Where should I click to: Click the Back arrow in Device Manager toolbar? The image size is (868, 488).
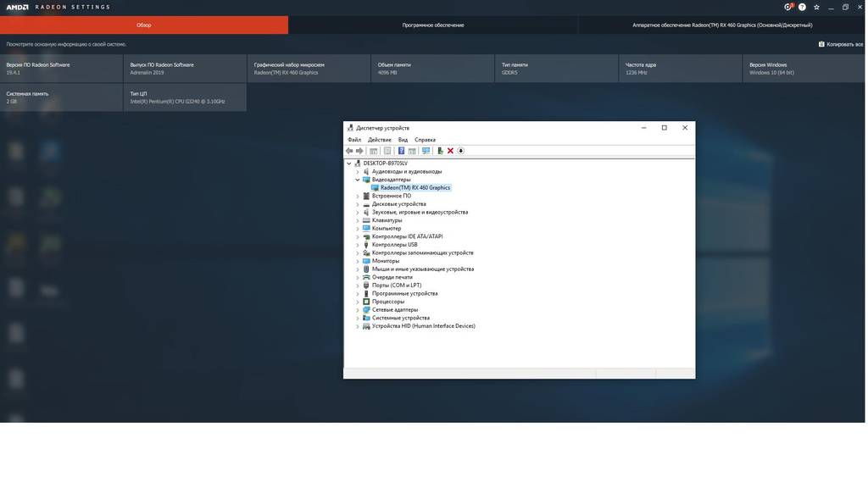pyautogui.click(x=349, y=151)
